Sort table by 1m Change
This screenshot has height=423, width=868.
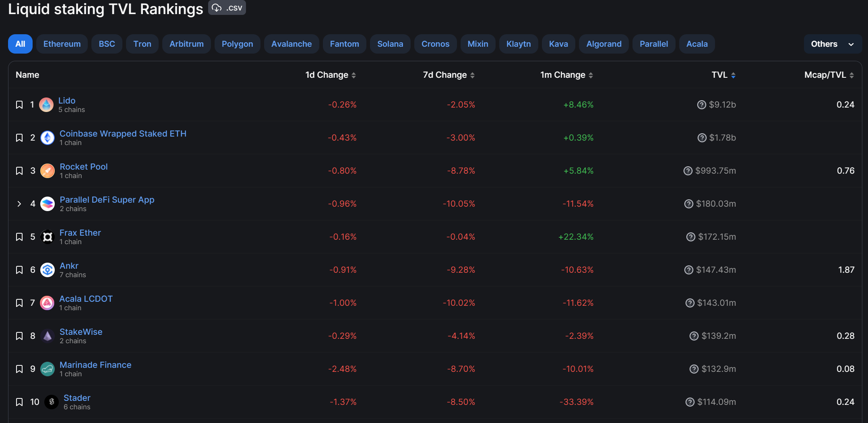(566, 75)
